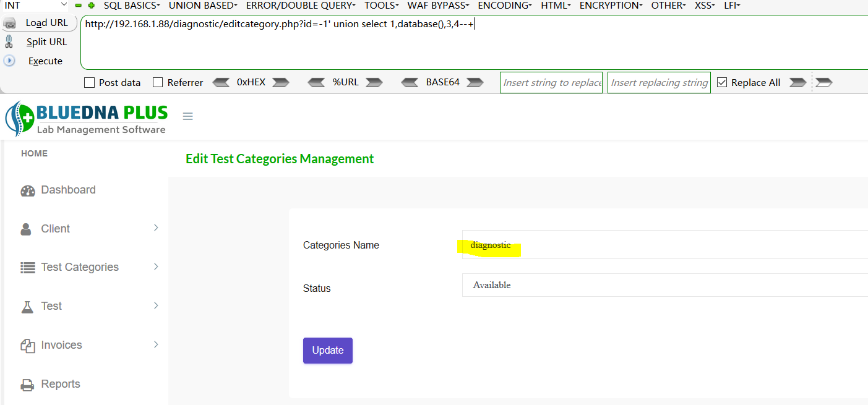Expand the Invoices submenu chevron
The image size is (868, 405).
(156, 344)
